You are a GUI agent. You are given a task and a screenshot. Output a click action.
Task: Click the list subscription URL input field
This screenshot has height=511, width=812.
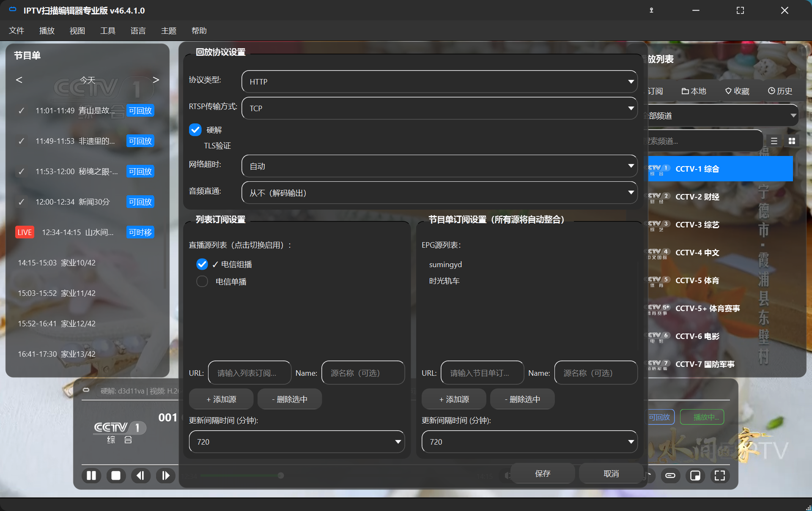(250, 373)
